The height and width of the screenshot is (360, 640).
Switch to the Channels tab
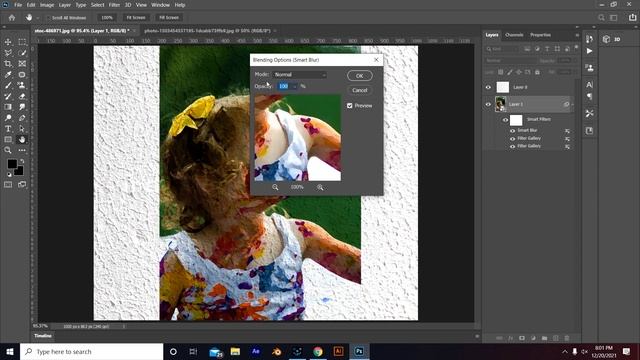[514, 35]
